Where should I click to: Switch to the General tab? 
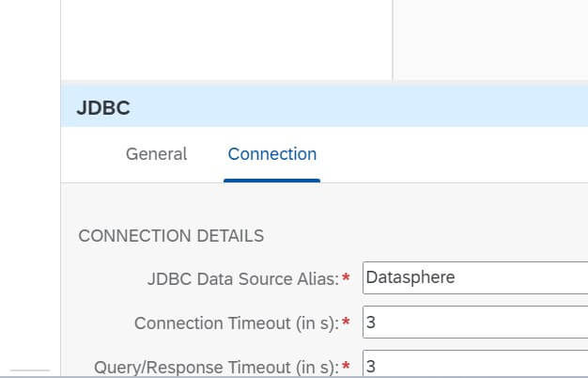156,154
